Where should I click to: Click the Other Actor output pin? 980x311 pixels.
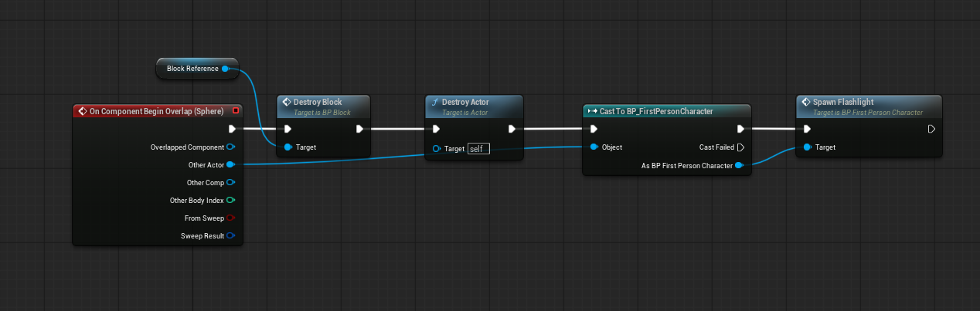[231, 164]
